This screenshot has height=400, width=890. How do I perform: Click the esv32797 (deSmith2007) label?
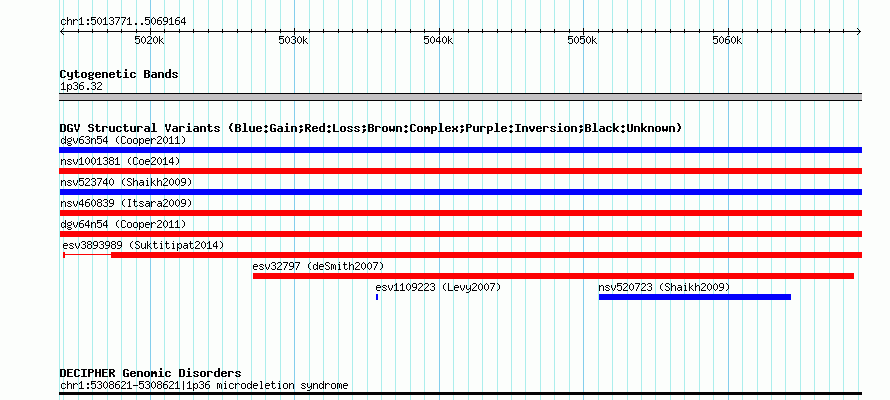(318, 266)
